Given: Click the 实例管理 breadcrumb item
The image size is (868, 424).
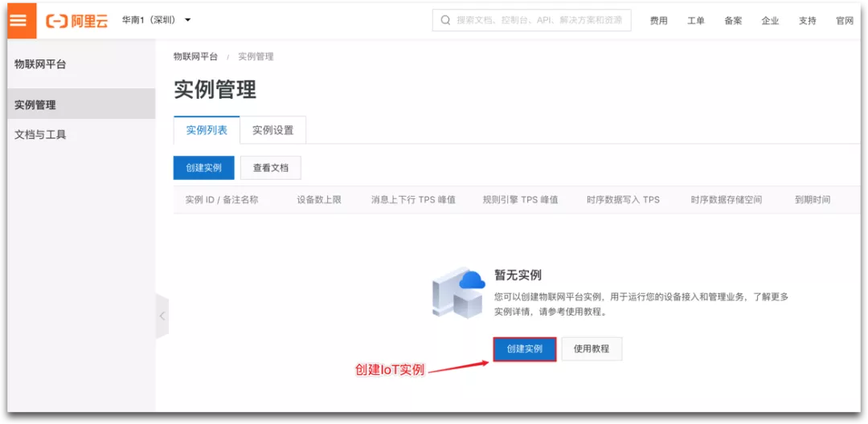Looking at the screenshot, I should point(256,56).
